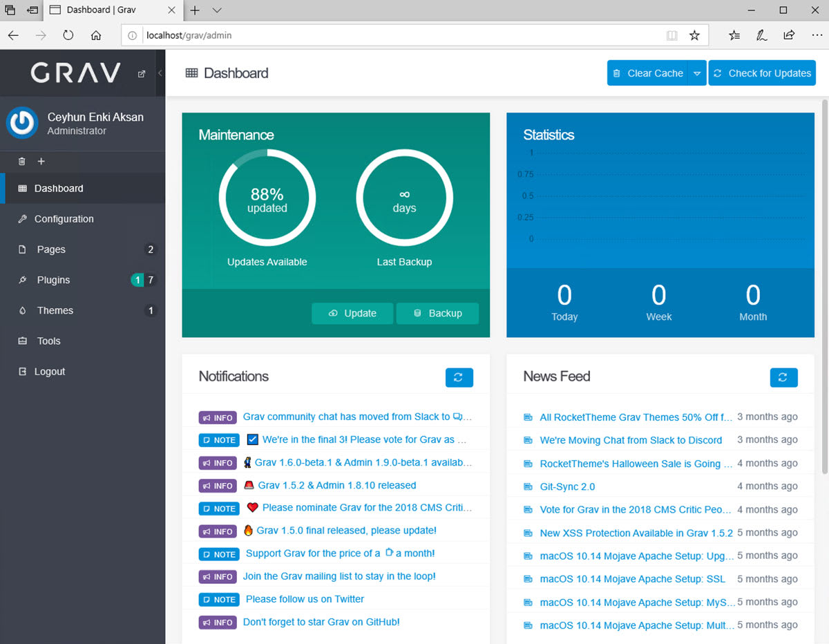Click the Check for Updates button

click(762, 73)
